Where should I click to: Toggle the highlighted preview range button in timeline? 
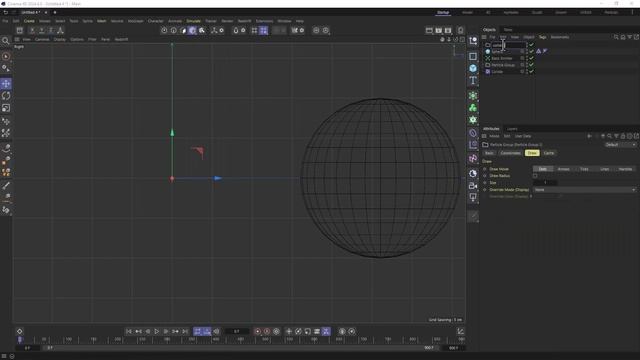click(198, 331)
